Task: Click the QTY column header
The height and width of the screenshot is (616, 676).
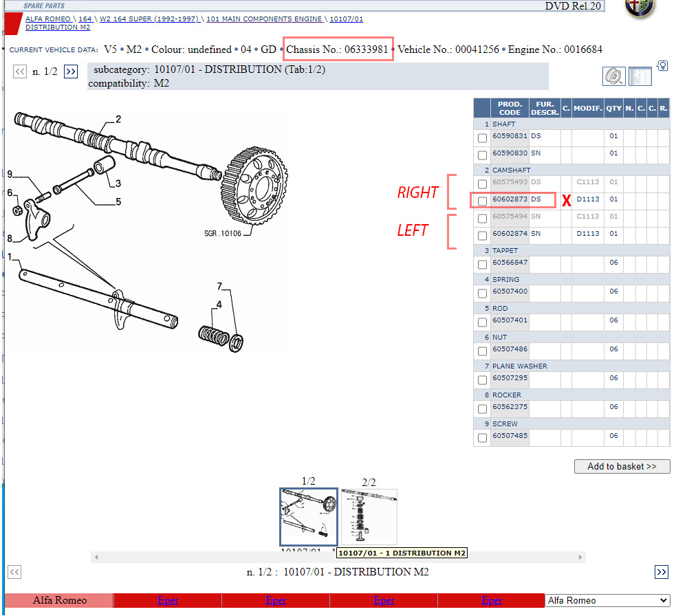Action: [613, 108]
